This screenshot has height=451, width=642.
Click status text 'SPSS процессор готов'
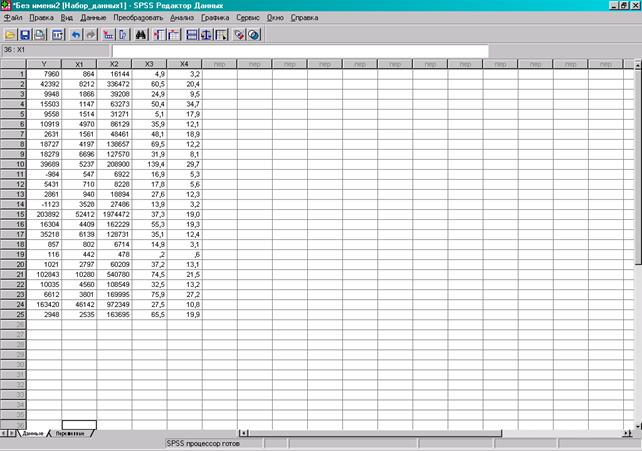pyautogui.click(x=203, y=444)
